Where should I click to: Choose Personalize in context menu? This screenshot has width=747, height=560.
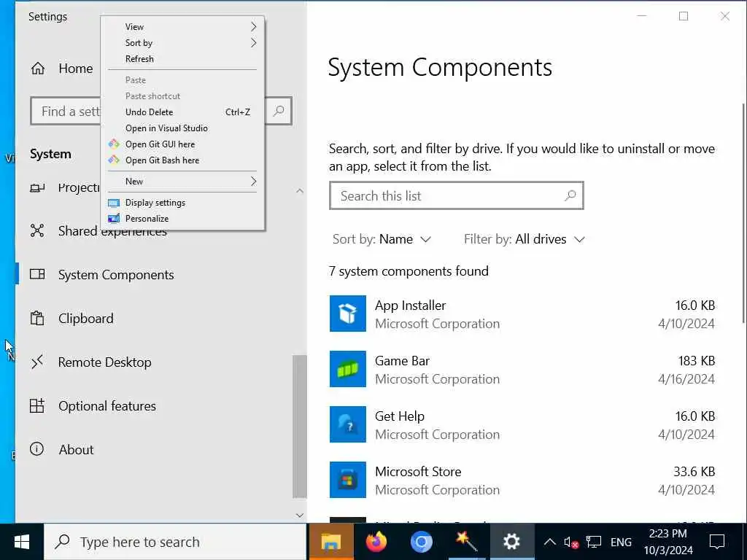(182, 219)
